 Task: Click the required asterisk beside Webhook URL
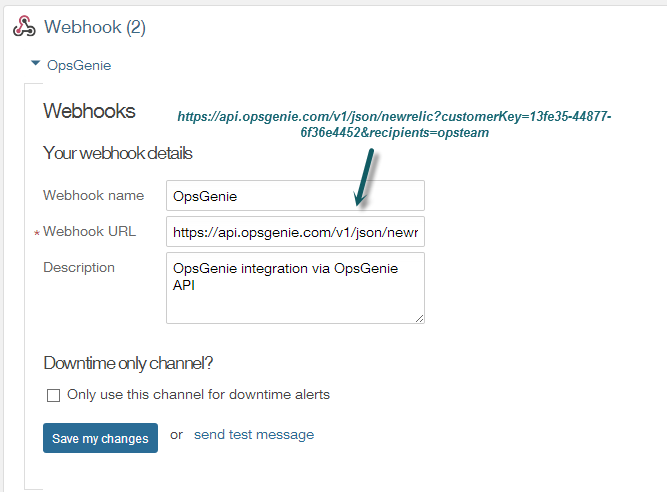tap(37, 233)
